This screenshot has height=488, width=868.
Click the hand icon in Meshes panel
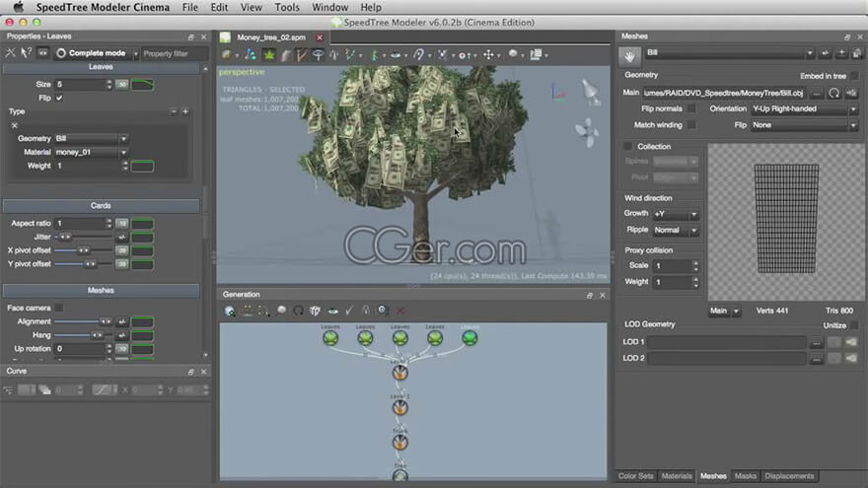pyautogui.click(x=629, y=55)
